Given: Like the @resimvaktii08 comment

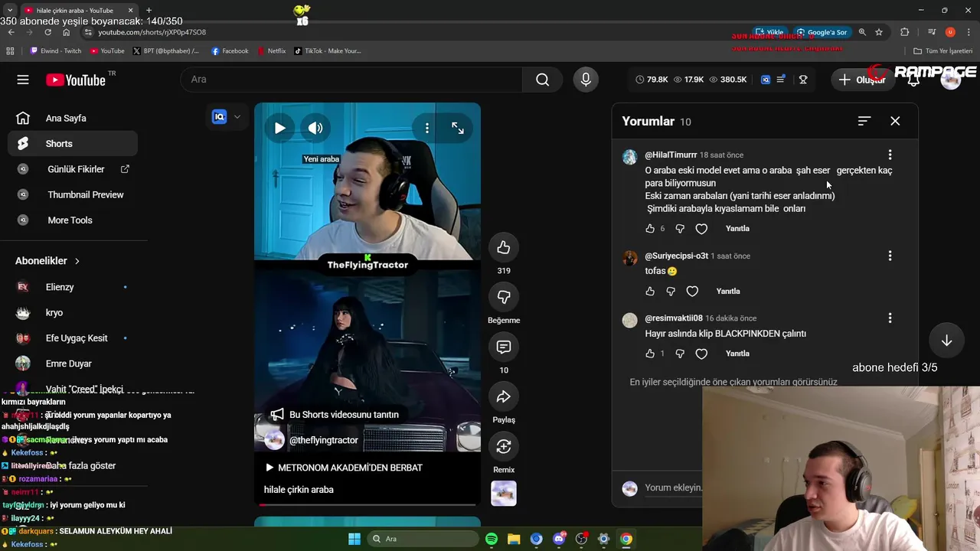Looking at the screenshot, I should tap(650, 354).
